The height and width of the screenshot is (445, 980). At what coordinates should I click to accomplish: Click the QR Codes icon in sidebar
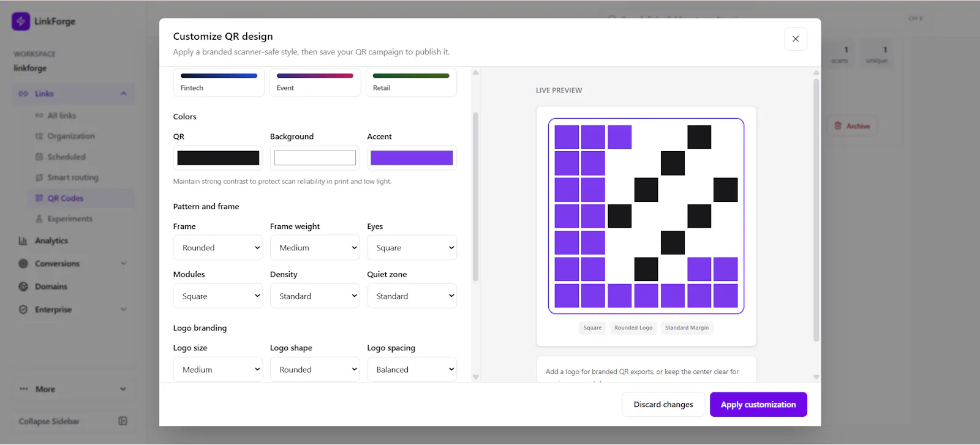(39, 198)
